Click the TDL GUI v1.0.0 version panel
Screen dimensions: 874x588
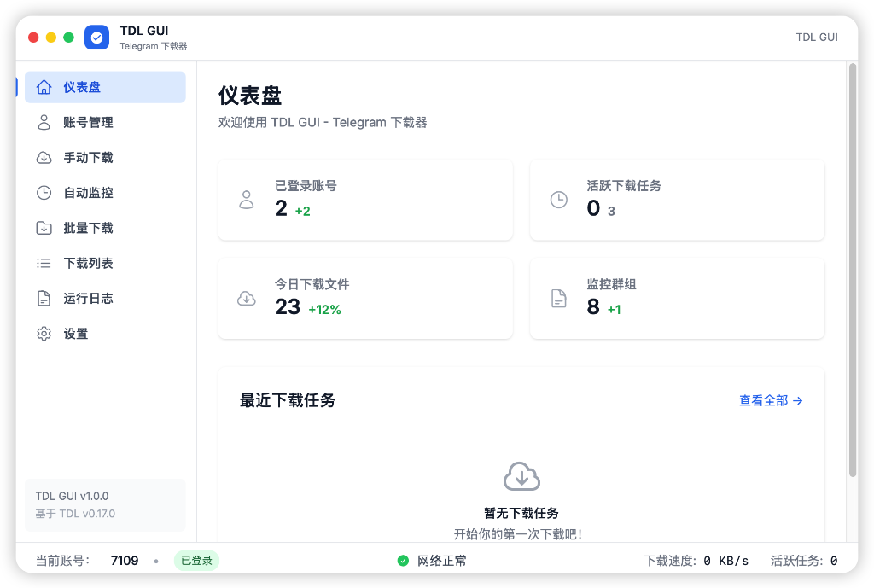105,505
